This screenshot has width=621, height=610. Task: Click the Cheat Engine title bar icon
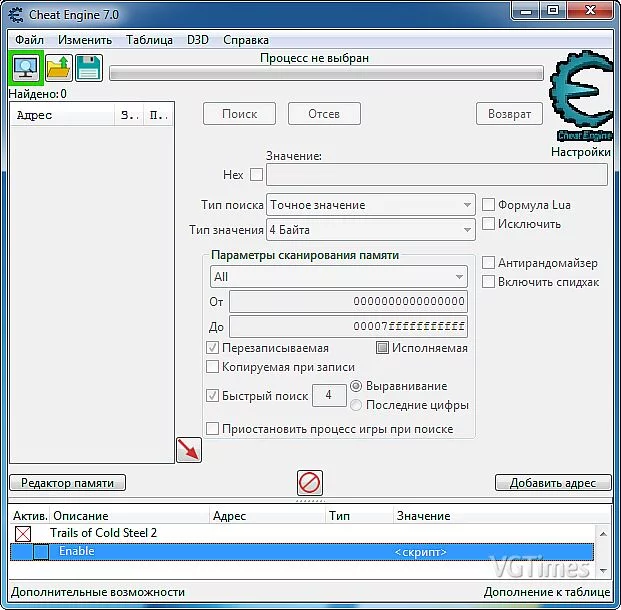click(x=16, y=15)
